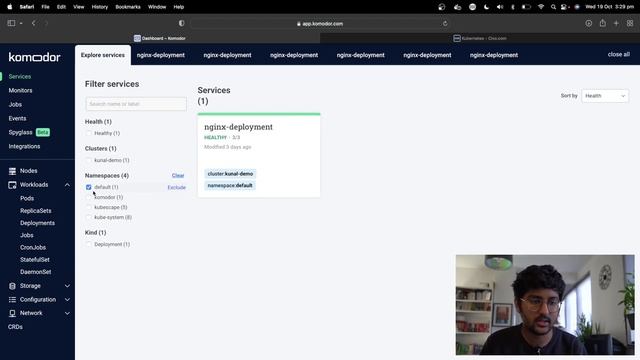Open ReplicaSets under Workloads

point(36,211)
